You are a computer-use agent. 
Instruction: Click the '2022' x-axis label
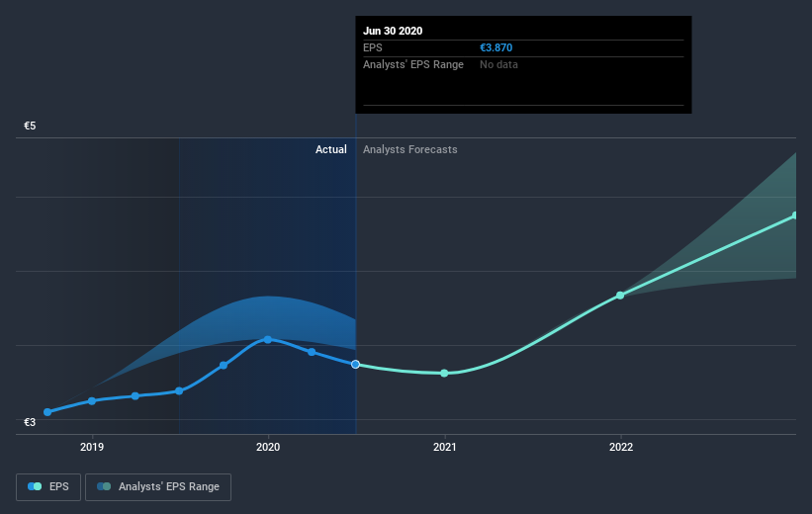click(x=620, y=447)
